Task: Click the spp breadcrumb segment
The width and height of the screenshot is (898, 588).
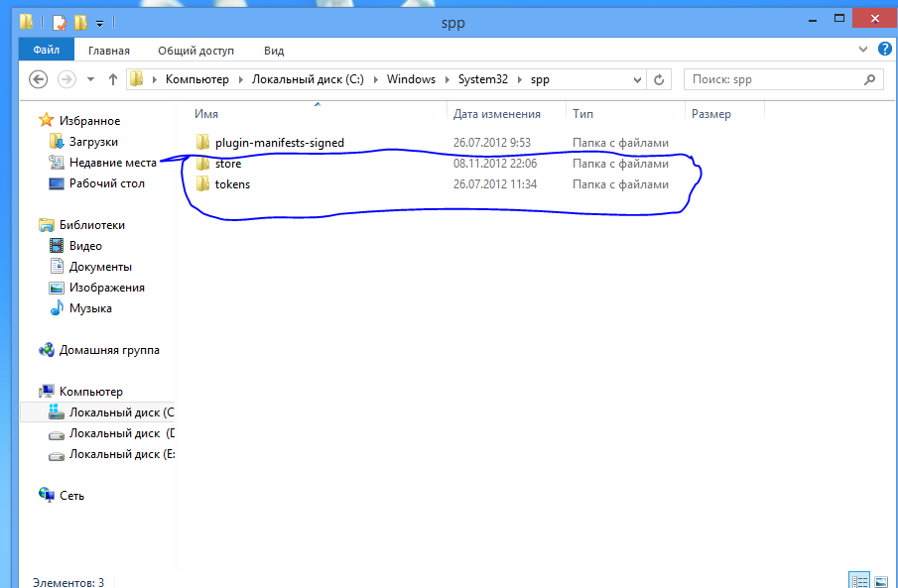Action: pyautogui.click(x=540, y=79)
